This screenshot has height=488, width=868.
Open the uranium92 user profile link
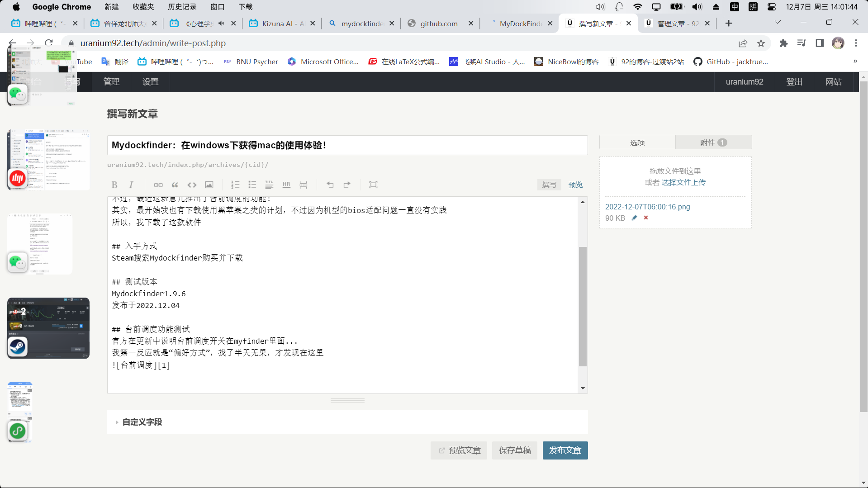point(744,82)
